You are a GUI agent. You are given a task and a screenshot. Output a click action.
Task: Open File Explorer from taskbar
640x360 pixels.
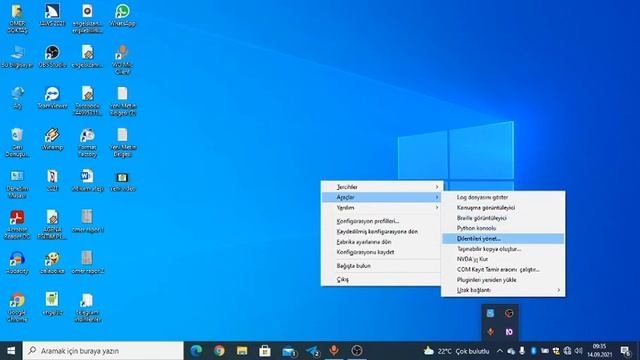242,351
